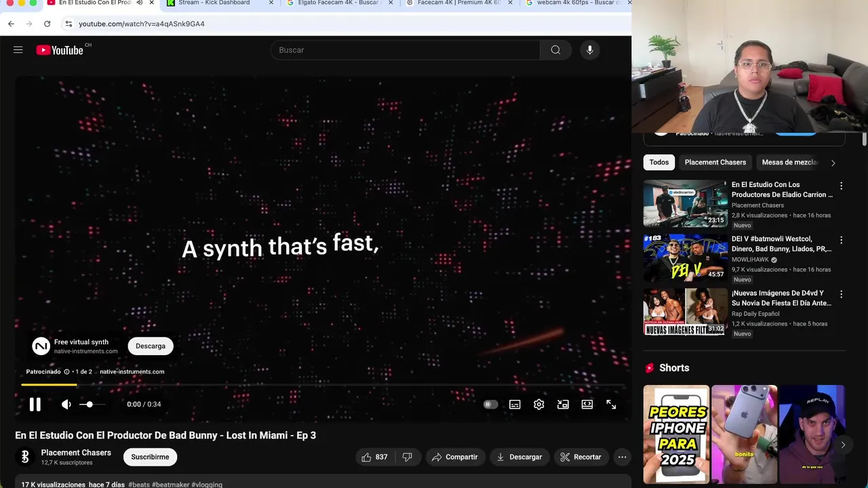This screenshot has width=868, height=488.
Task: Switch to Stream - Kick Dashboard tab
Action: click(x=214, y=3)
